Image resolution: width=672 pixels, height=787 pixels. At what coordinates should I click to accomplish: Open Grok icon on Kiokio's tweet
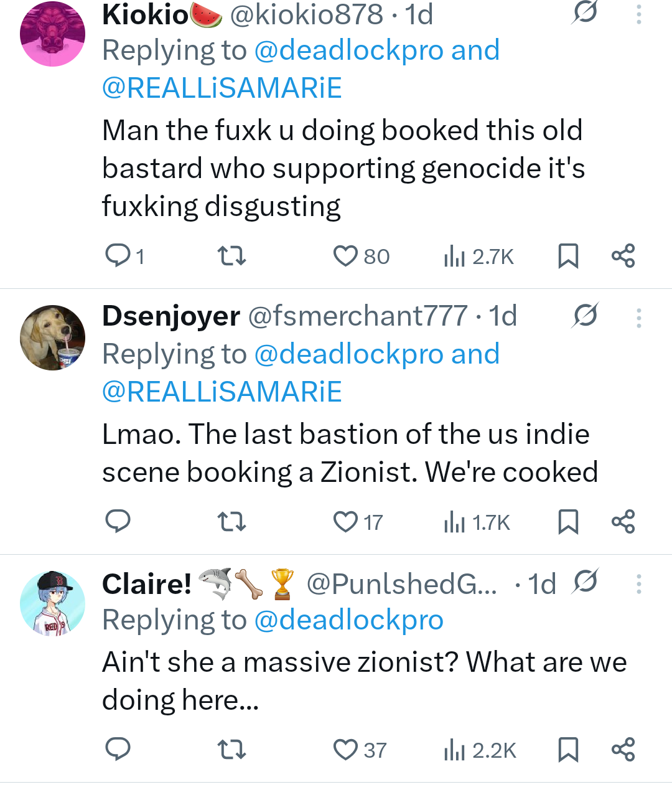(585, 12)
